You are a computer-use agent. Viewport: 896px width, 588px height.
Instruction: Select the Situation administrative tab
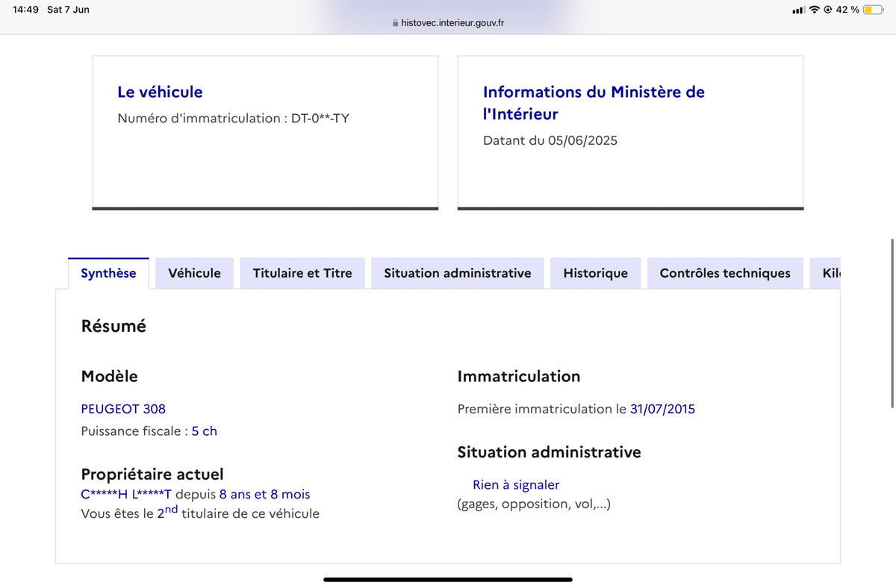[x=458, y=273]
